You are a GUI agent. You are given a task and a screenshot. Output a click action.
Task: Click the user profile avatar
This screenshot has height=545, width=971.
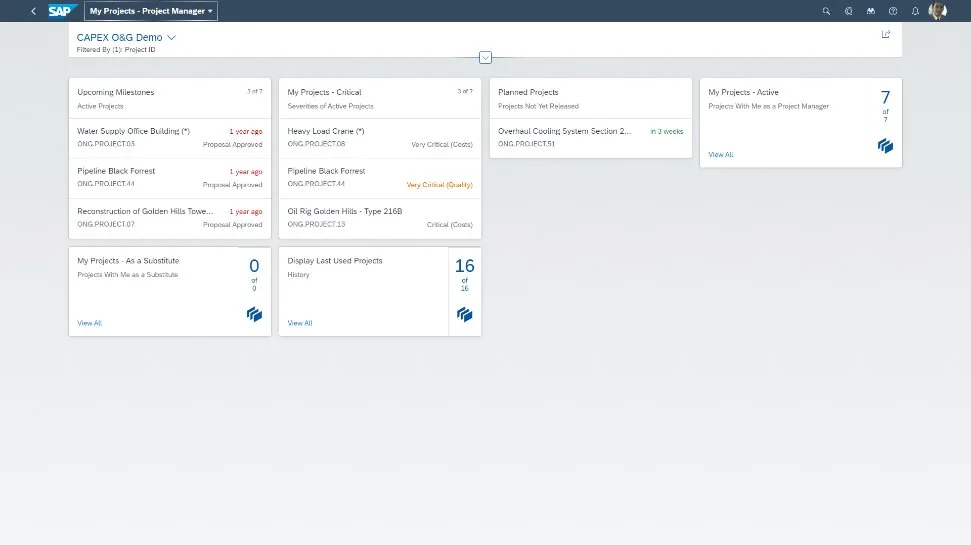pyautogui.click(x=938, y=11)
